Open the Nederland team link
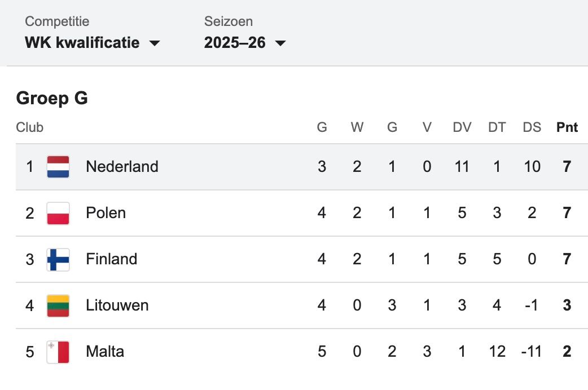 [122, 166]
